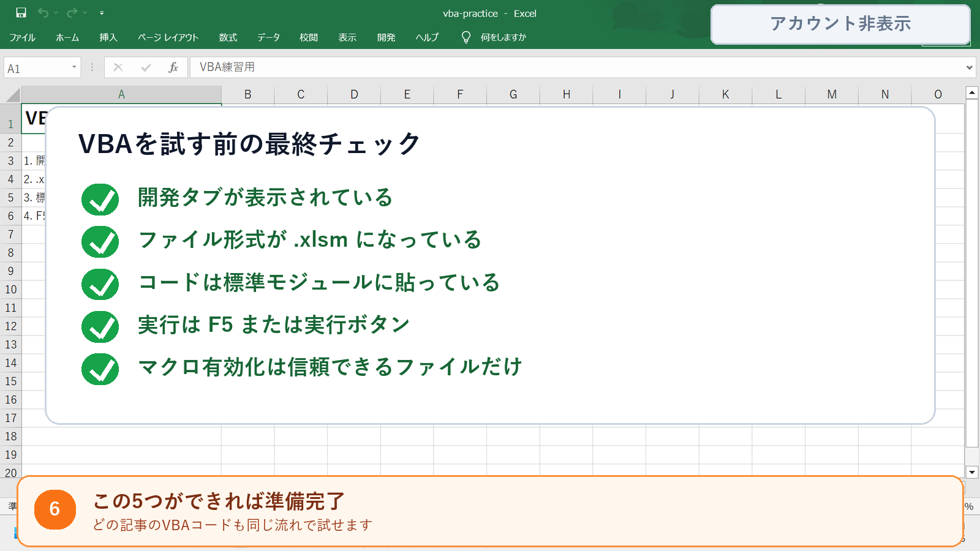Select column E header
980x551 pixels.
point(407,94)
